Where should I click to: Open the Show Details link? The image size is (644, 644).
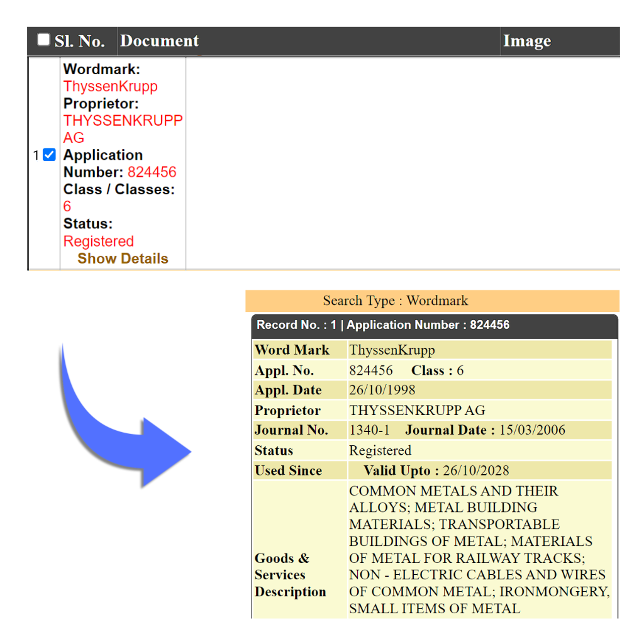[x=123, y=258]
